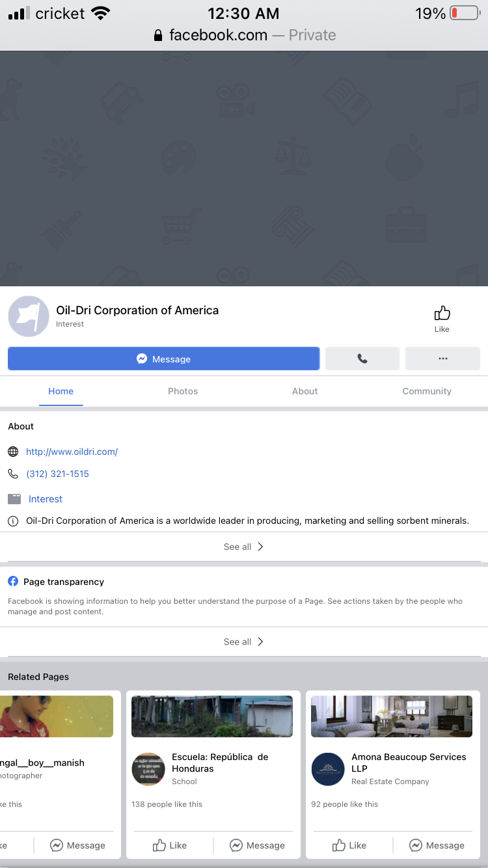488x868 pixels.
Task: Like the Oil-Dri Corporation page with thumbs-up
Action: [442, 318]
